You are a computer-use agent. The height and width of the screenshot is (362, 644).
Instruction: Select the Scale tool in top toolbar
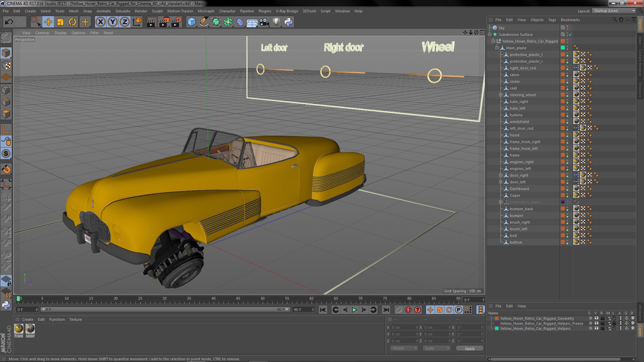60,22
